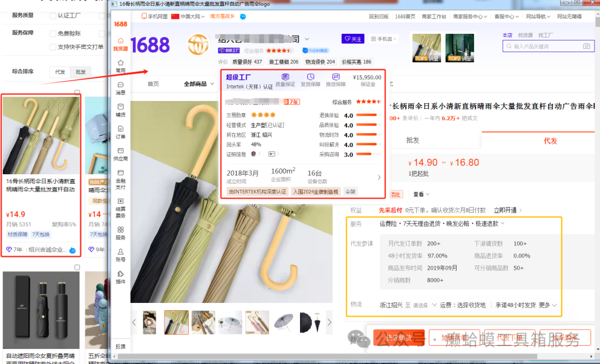Open 服务 services in the sidebar
This screenshot has width=600, height=364.
coord(121,233)
